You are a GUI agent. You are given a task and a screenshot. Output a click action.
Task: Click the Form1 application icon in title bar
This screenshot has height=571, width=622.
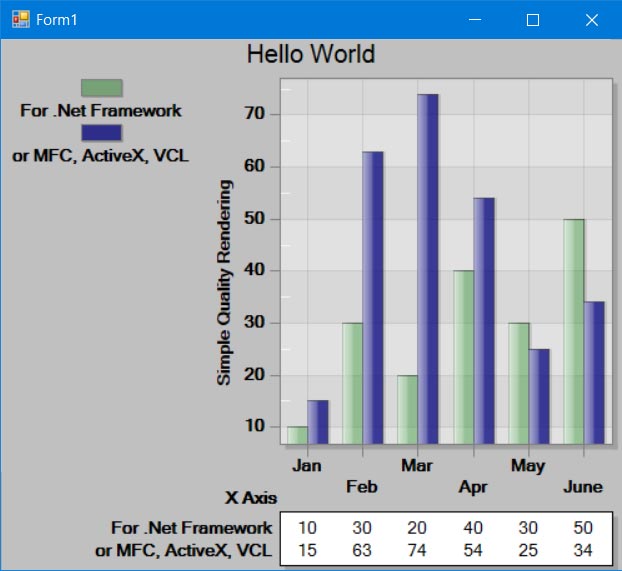(21, 19)
